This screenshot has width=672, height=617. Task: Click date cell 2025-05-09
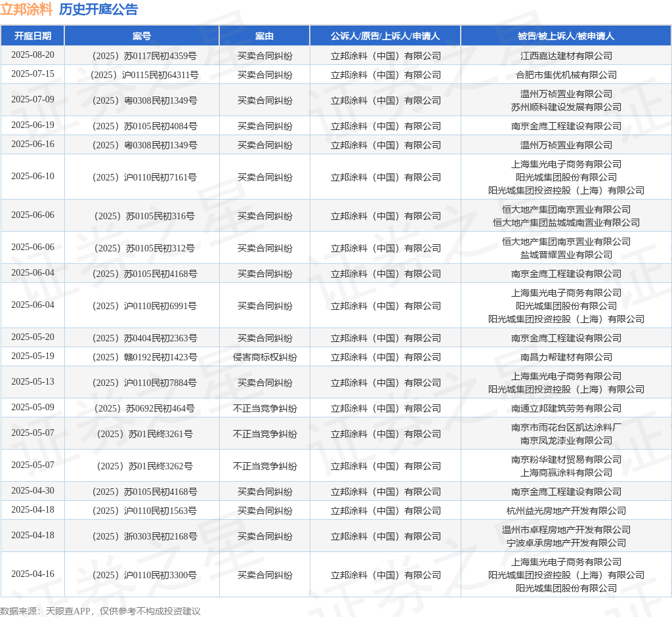33,408
